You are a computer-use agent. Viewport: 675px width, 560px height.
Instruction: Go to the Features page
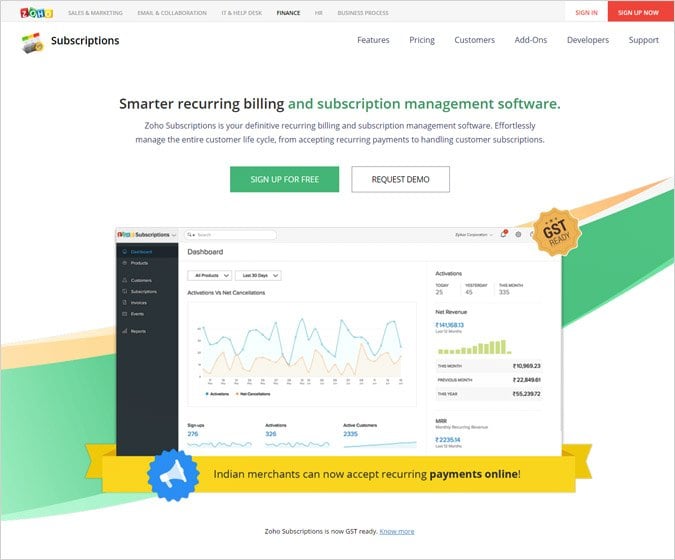[x=373, y=40]
